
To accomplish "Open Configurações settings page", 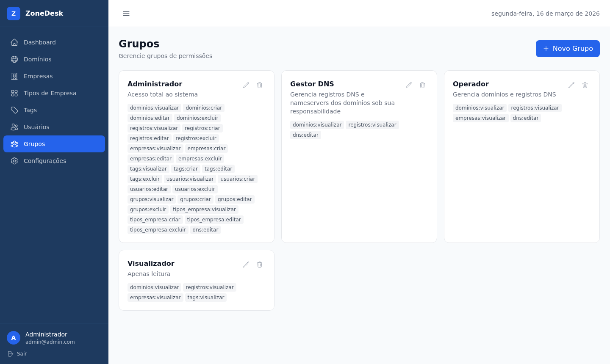I will click(44, 161).
